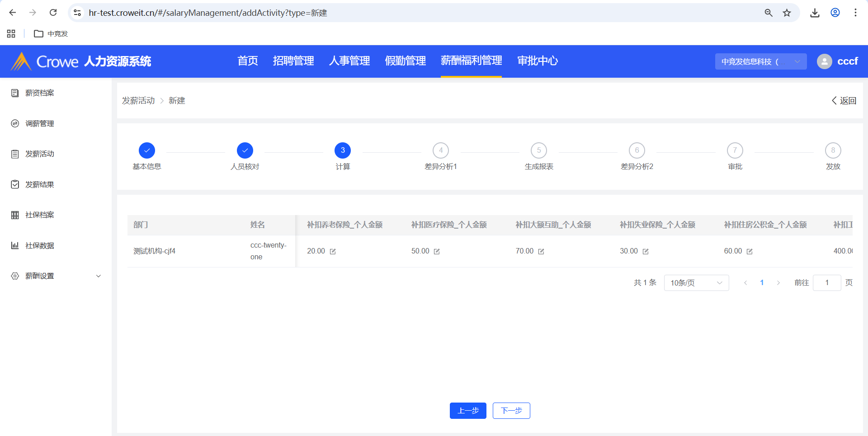
Task: Click edit icon beside 50.00 medical insurance
Action: coord(437,252)
